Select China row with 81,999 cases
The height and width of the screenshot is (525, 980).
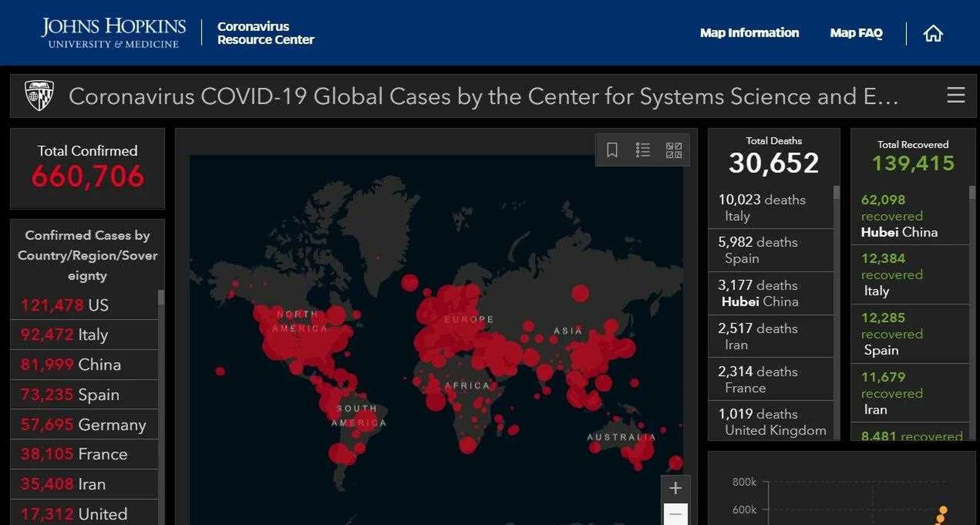tap(84, 365)
